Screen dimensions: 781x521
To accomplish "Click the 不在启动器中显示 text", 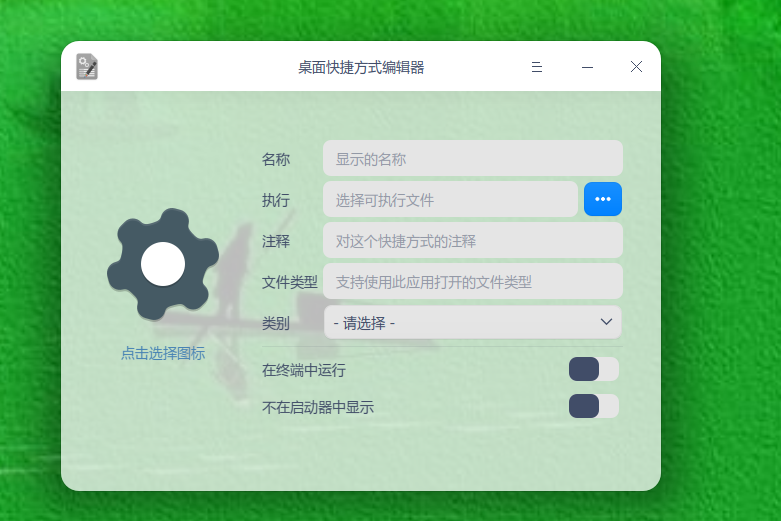I will [x=318, y=407].
